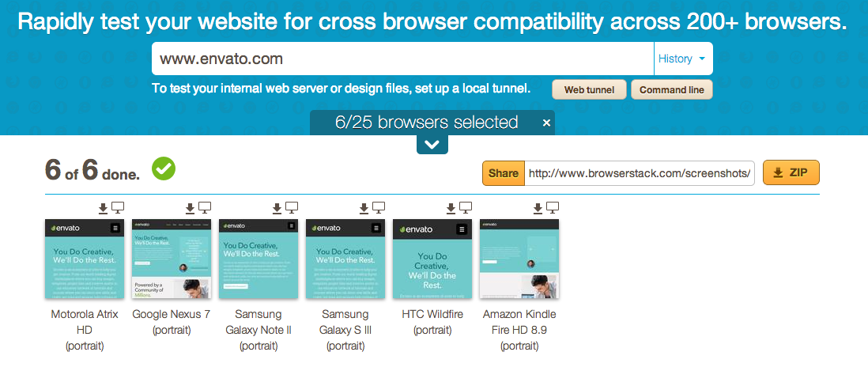868x371 pixels.
Task: Open live view for Motorola Atrix HD
Action: click(x=118, y=207)
